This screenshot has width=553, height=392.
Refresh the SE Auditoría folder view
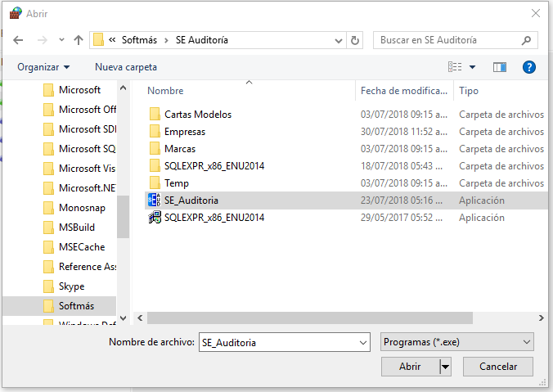point(355,40)
